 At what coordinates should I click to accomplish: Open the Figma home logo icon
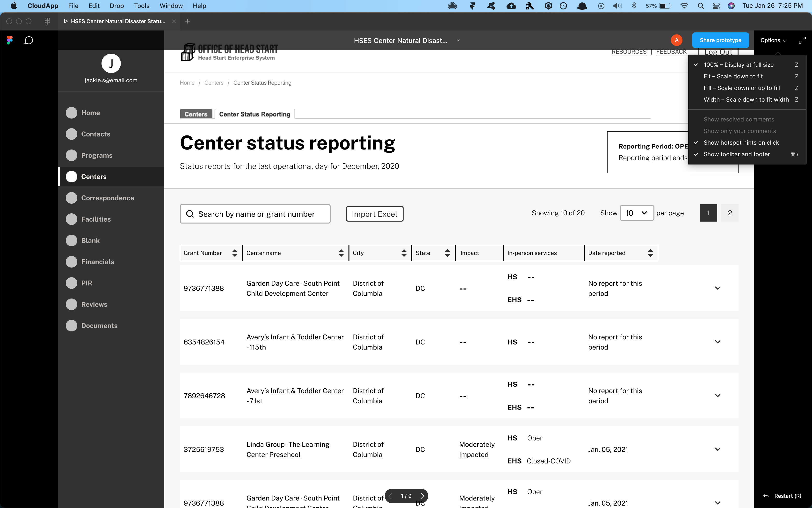point(10,40)
